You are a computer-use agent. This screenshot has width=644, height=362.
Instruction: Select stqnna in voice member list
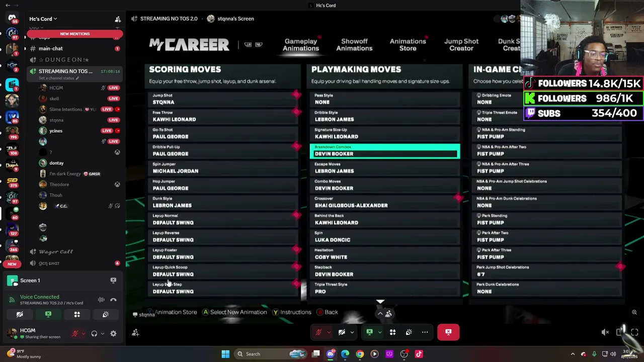pyautogui.click(x=56, y=120)
